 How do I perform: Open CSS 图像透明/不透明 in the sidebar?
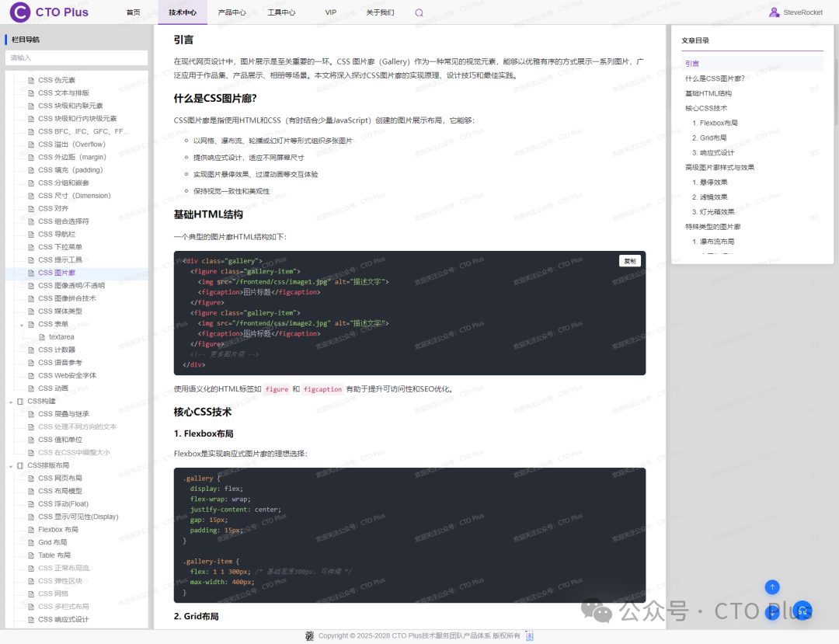click(71, 286)
